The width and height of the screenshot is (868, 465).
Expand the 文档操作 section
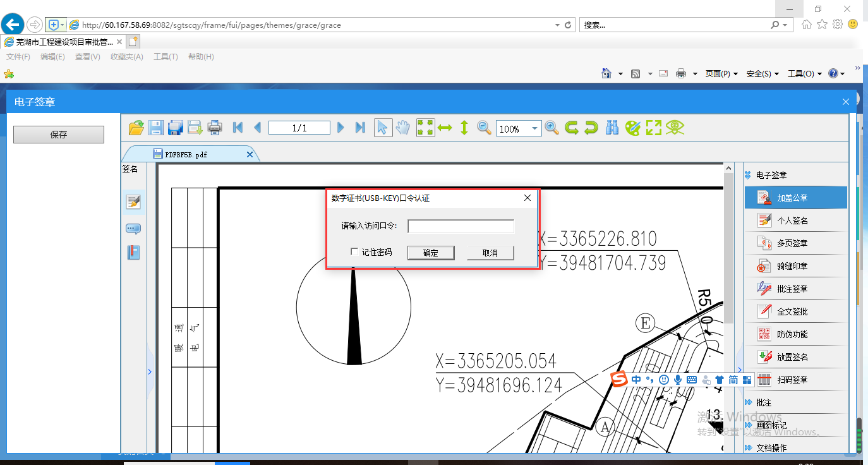771,448
